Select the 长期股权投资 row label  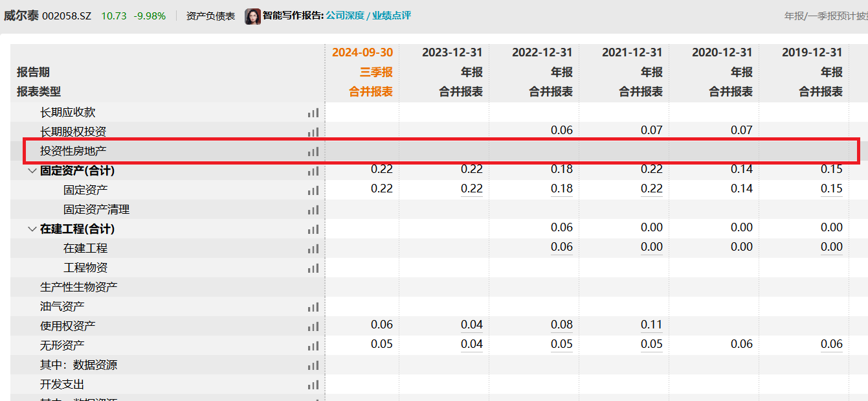pos(73,132)
